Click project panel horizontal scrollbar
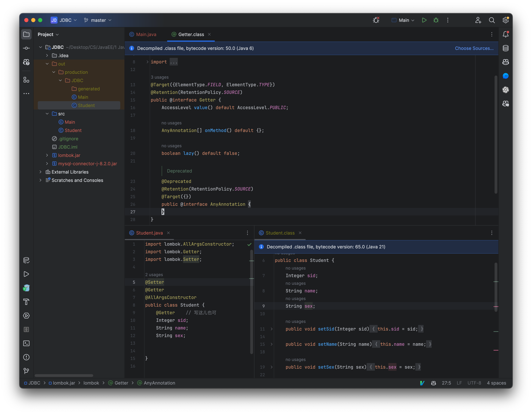The image size is (532, 414). click(x=64, y=375)
